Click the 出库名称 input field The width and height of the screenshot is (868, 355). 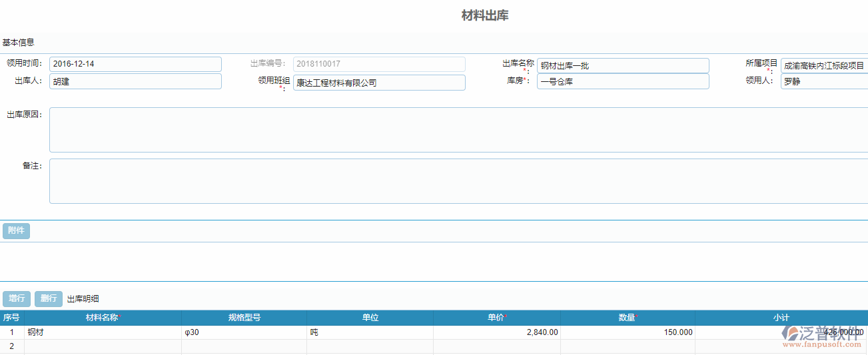(x=622, y=65)
